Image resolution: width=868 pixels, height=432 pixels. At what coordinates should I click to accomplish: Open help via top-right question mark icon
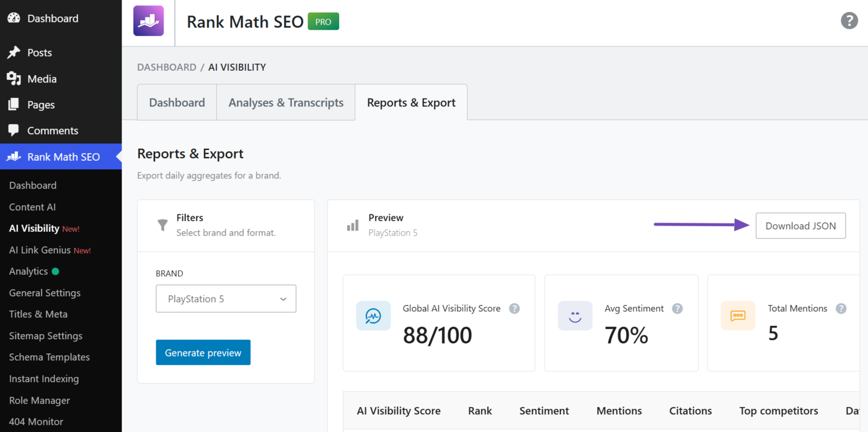849,20
